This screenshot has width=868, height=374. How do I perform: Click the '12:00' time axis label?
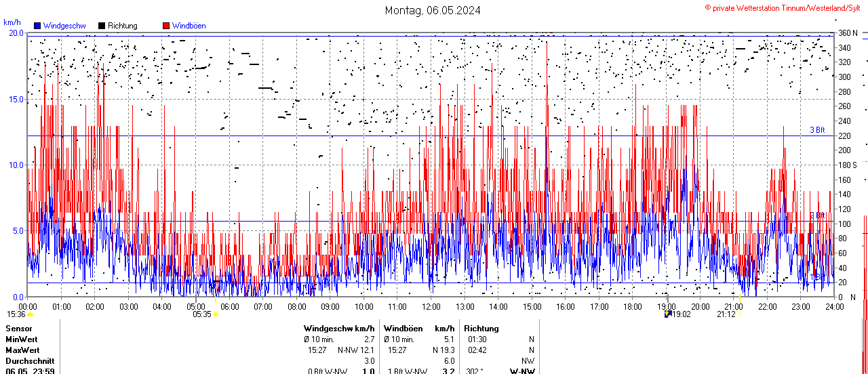click(431, 307)
